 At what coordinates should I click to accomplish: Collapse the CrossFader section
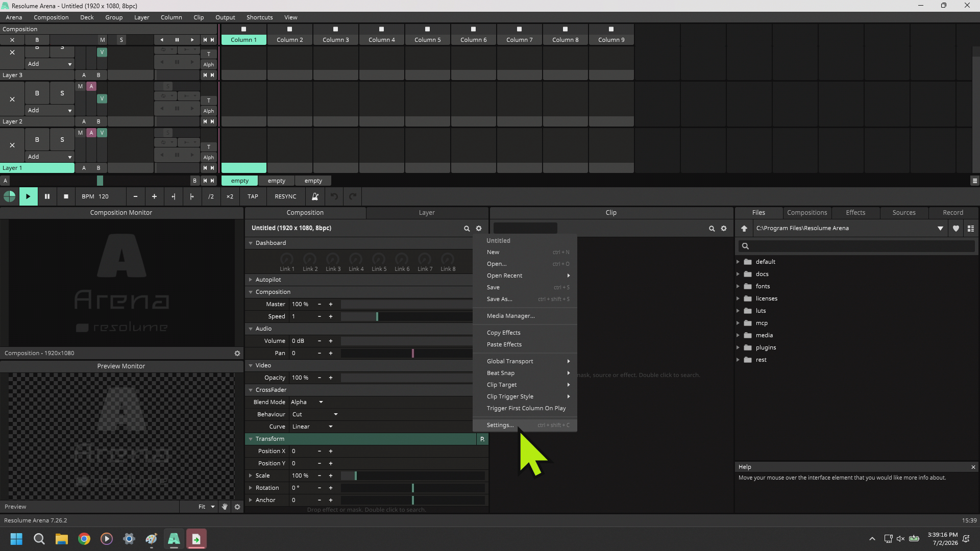(251, 390)
